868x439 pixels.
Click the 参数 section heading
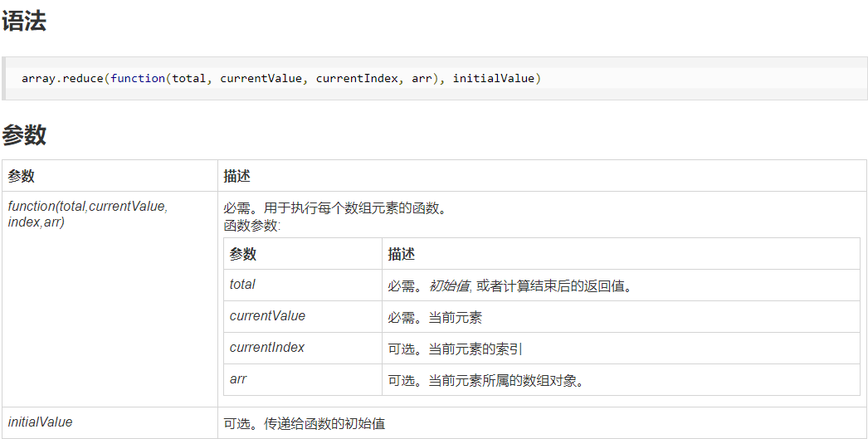pyautogui.click(x=24, y=135)
